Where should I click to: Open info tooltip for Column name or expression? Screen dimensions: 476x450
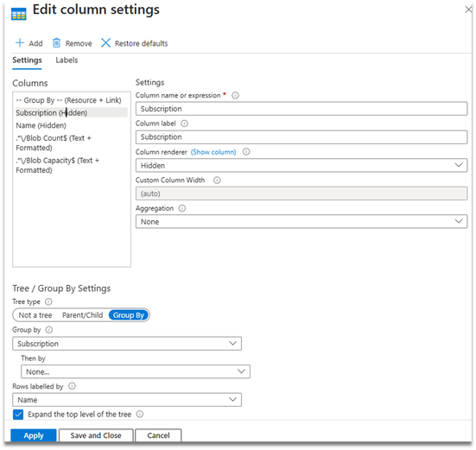pos(235,96)
